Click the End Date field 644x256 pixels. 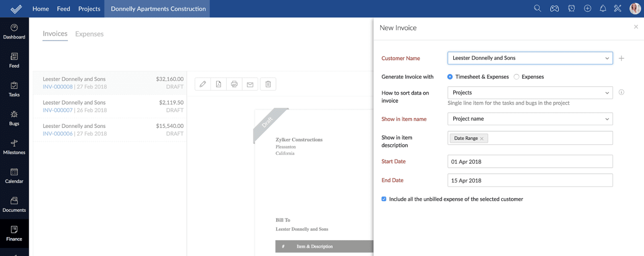click(530, 180)
